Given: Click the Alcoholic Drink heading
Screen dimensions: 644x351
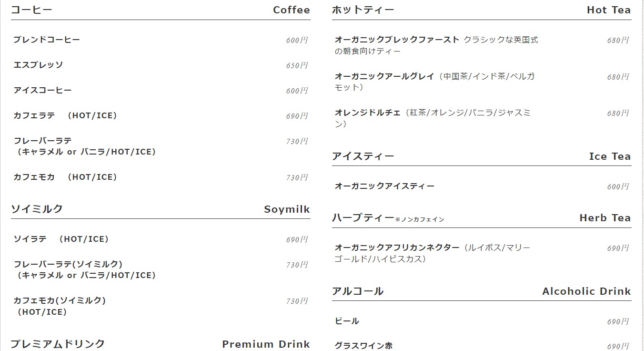Looking at the screenshot, I should click(586, 291).
